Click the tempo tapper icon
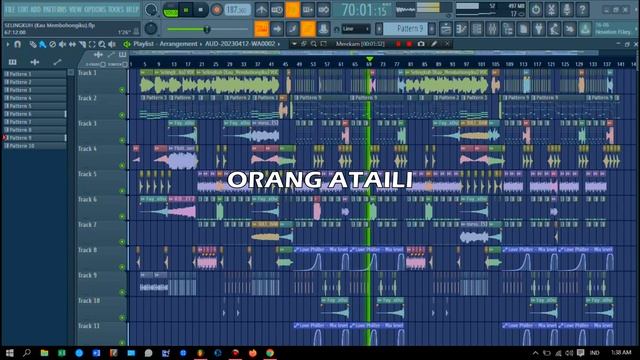 554,29
